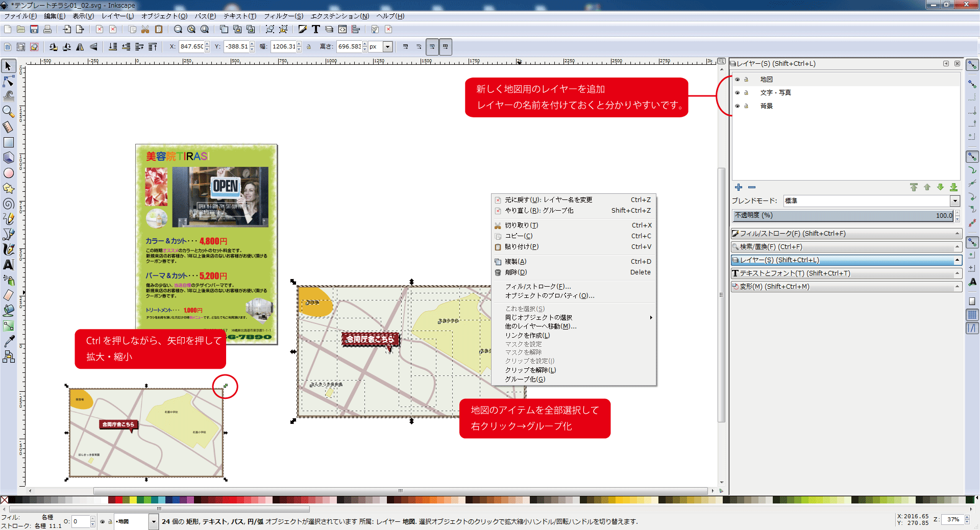Select the Eraser tool
Viewport: 980px width, 530px height.
pyautogui.click(x=8, y=295)
